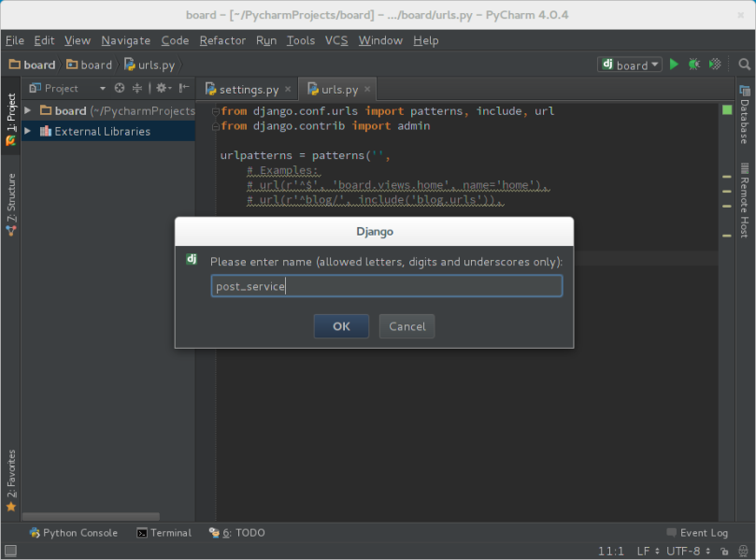756x560 pixels.
Task: Change line separator LF dropdown
Action: click(648, 551)
